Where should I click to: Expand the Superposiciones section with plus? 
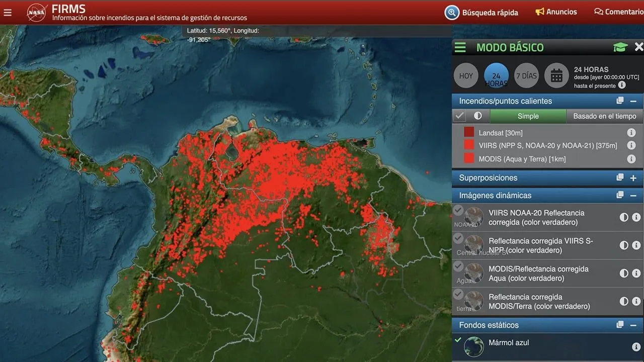point(633,177)
